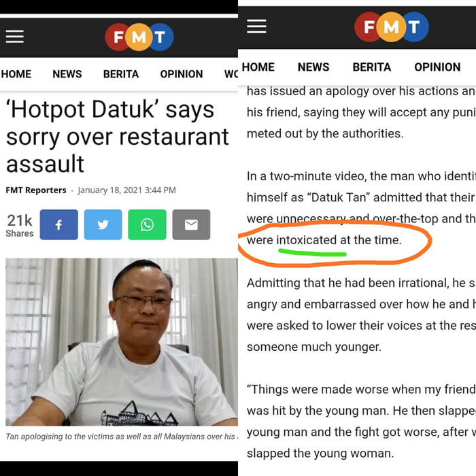
Task: Open the hamburger menu on left page
Action: (14, 37)
